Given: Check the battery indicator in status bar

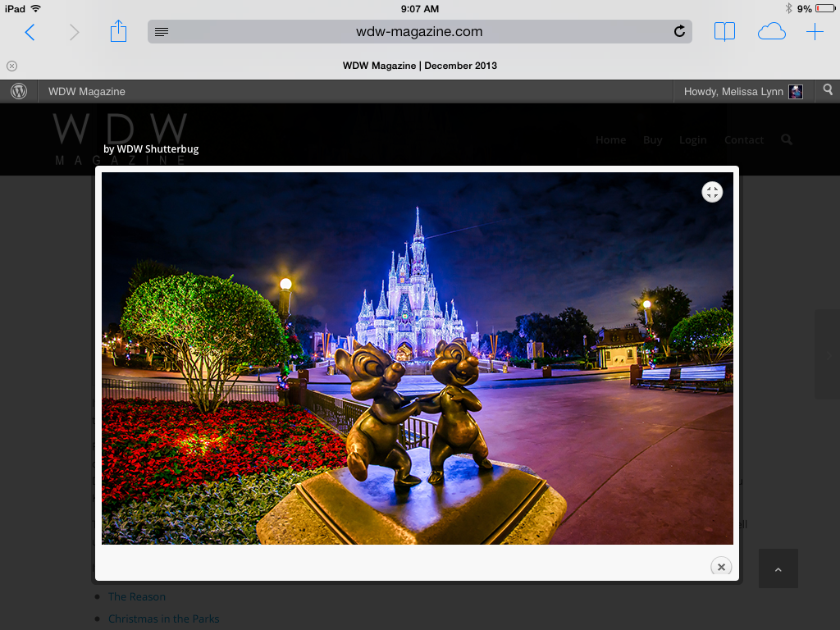Looking at the screenshot, I should coord(825,8).
